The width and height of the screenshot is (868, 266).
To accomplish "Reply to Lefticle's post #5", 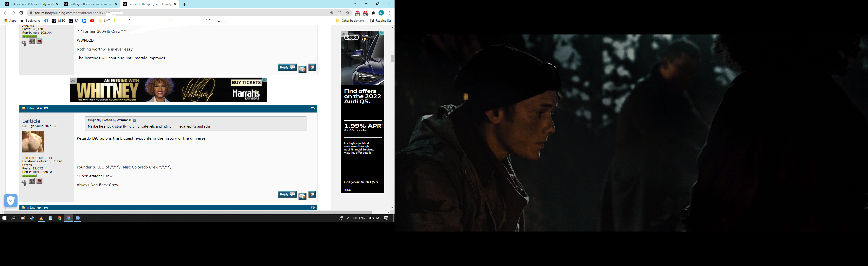I will tap(287, 195).
